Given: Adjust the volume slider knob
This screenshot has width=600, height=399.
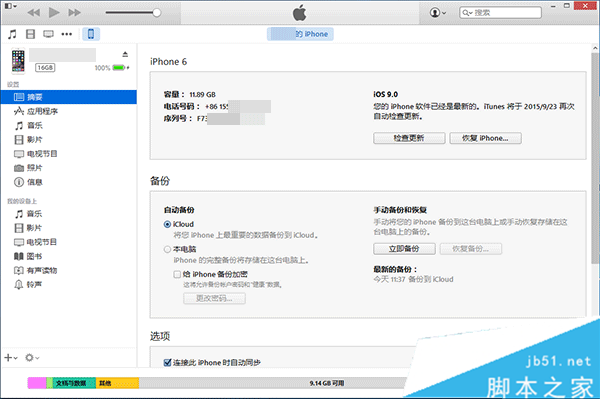Looking at the screenshot, I should (157, 13).
